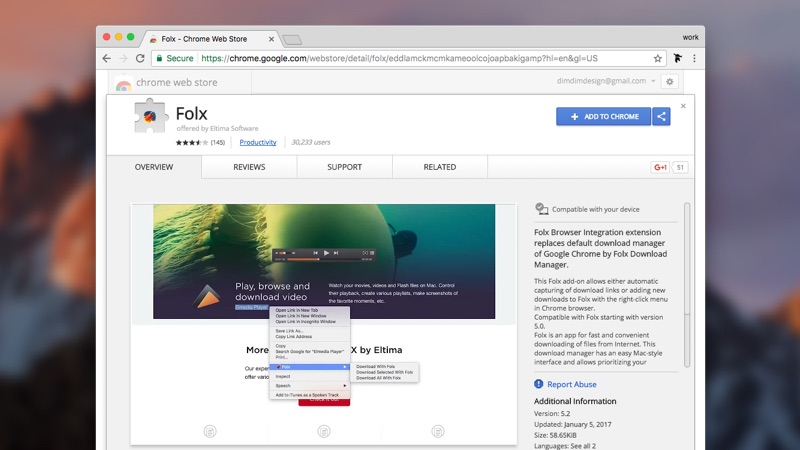
Task: Reload the page with the refresh icon
Action: pyautogui.click(x=140, y=58)
